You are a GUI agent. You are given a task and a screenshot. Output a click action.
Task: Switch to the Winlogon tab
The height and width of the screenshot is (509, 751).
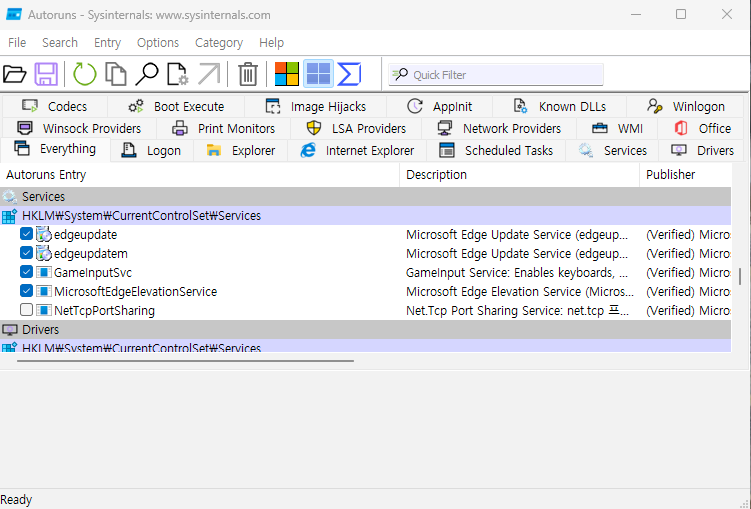click(x=687, y=106)
